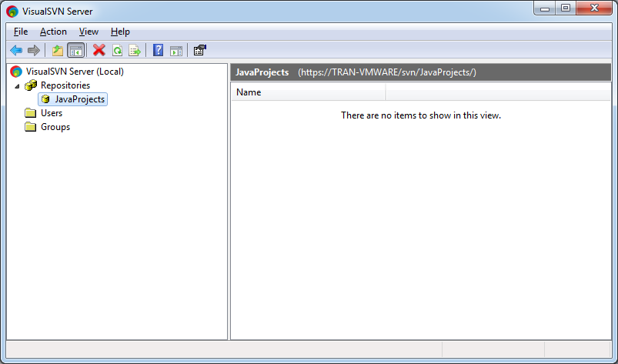Click the Refresh toolbar icon
The width and height of the screenshot is (618, 364).
(x=117, y=51)
